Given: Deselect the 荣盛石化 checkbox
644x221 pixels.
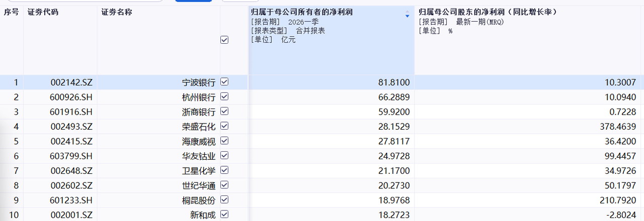Looking at the screenshot, I should [224, 126].
